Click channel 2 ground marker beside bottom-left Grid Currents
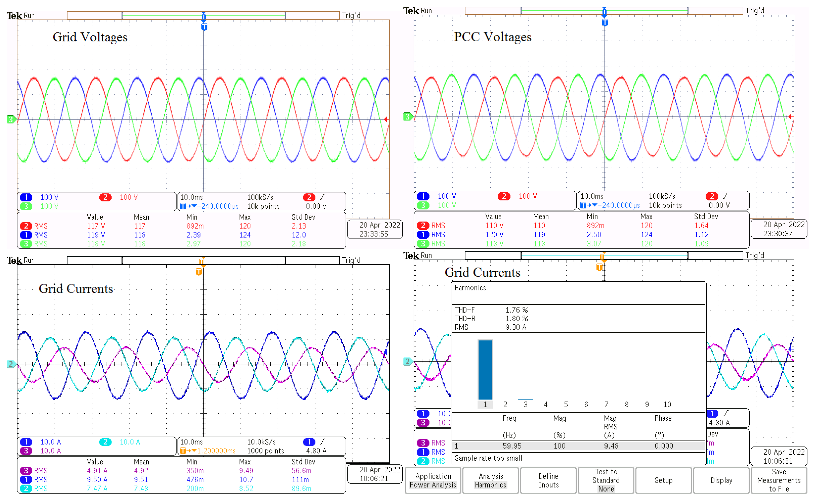The image size is (819, 504). coord(11,364)
